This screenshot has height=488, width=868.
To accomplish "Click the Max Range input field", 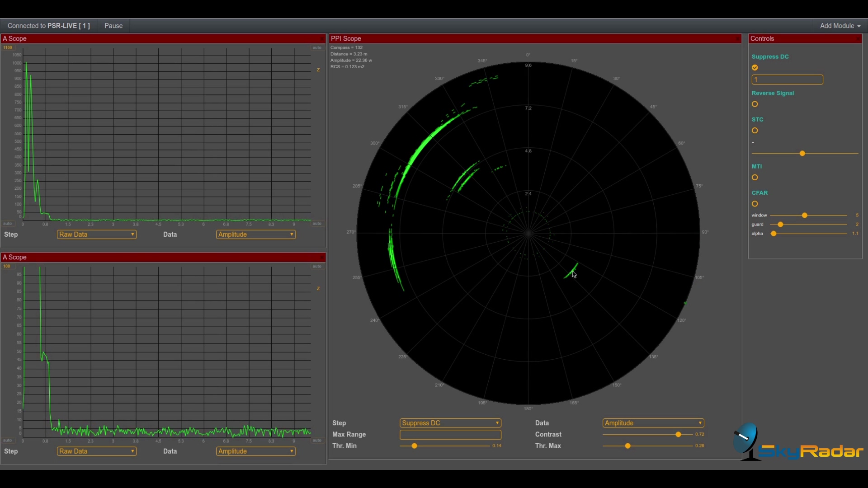I will [450, 434].
